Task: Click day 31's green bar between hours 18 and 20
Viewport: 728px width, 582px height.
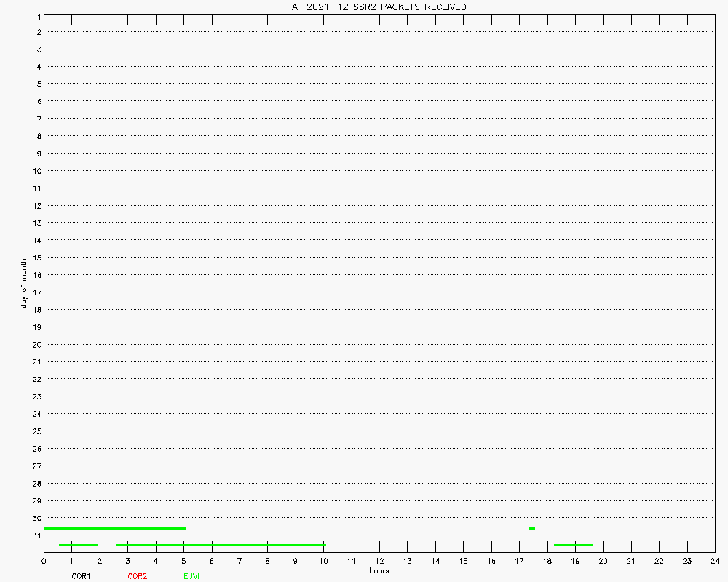Action: 574,545
